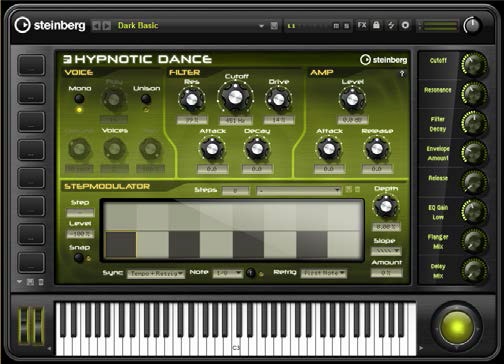The image size is (504, 364).
Task: Open triangle menu below trigger pads
Action: tap(20, 282)
